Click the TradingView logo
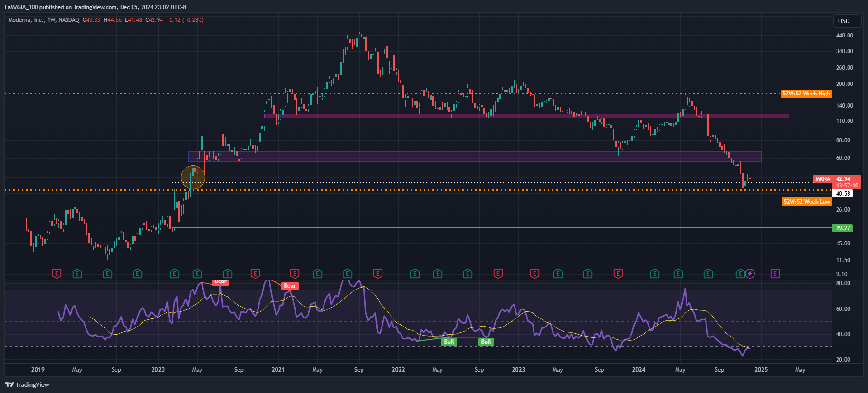Image resolution: width=868 pixels, height=393 pixels. pos(27,384)
